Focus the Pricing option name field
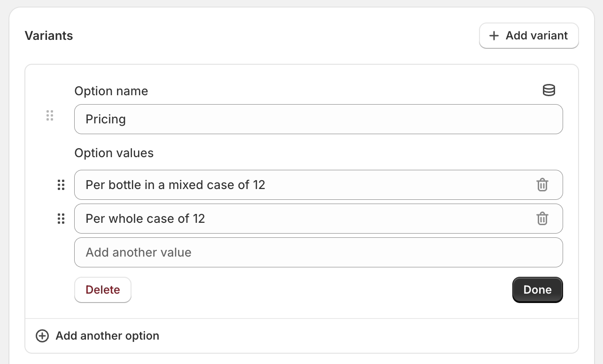Viewport: 603px width, 364px height. pos(318,119)
